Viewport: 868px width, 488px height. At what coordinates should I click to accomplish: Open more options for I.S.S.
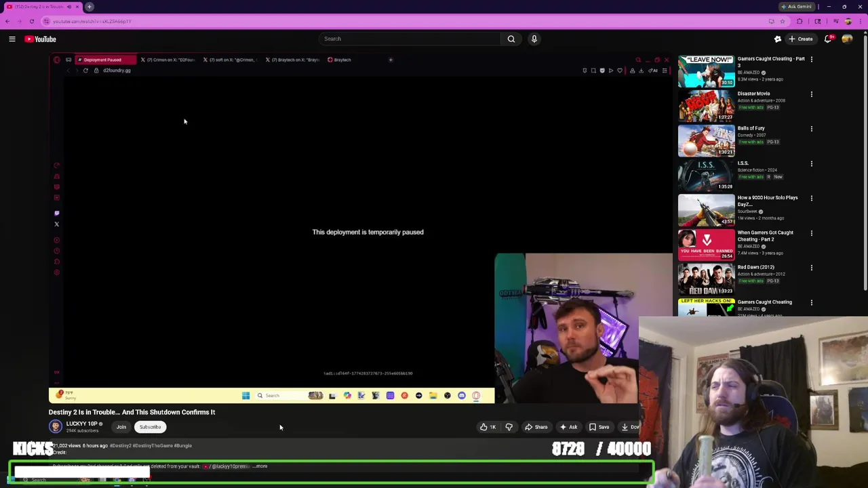point(811,164)
